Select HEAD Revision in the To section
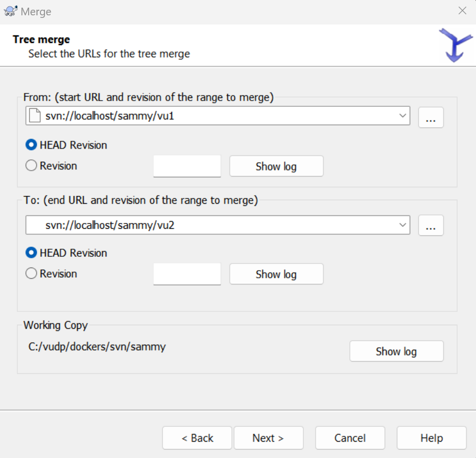The height and width of the screenshot is (458, 476). (x=32, y=253)
